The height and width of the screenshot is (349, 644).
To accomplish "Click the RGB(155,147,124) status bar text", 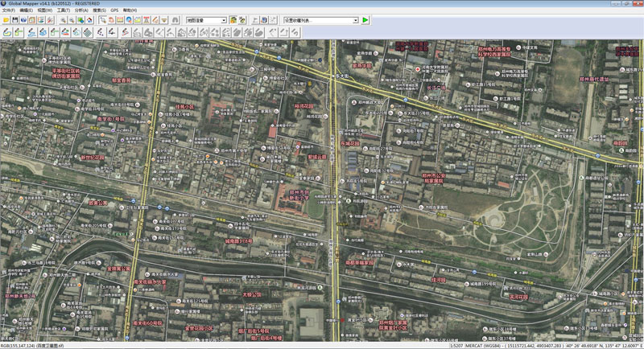I will [17, 346].
